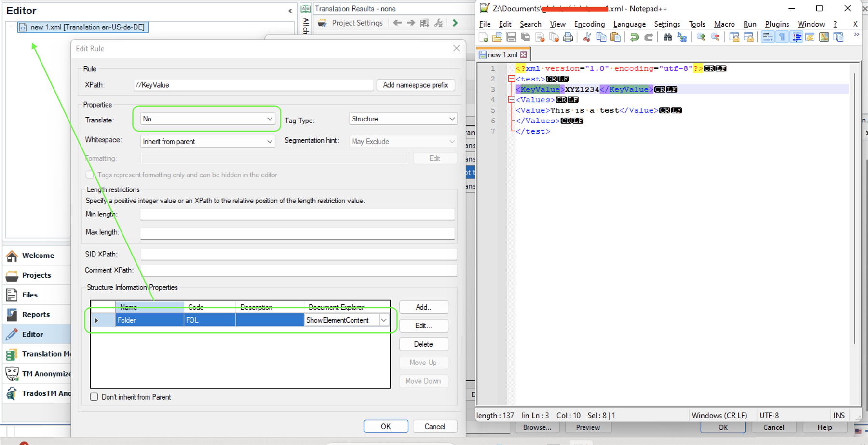The width and height of the screenshot is (868, 445).
Task: Click the Find binoculars icon in Notepad++
Action: (x=667, y=37)
